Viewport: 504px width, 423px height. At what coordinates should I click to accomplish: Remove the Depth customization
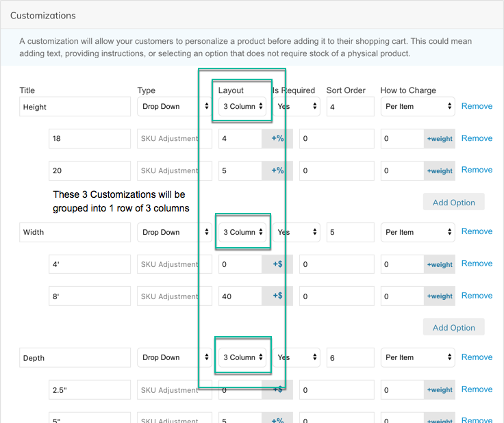pos(477,357)
